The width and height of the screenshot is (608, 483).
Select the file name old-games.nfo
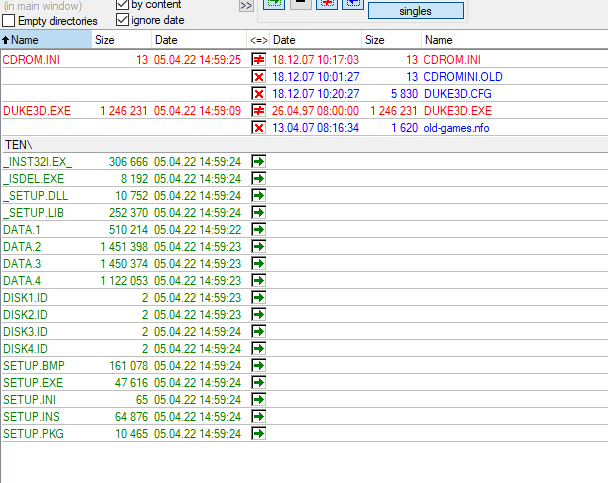coord(456,128)
